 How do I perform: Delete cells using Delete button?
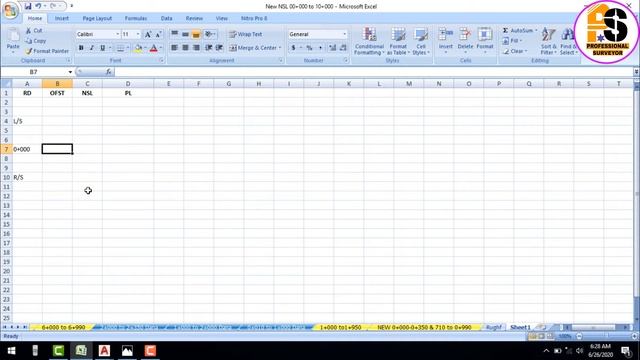(465, 40)
